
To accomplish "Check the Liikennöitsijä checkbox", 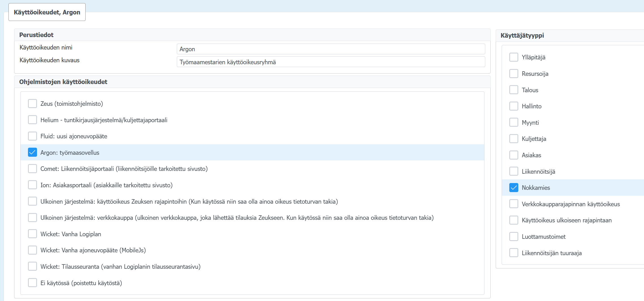I will pos(514,171).
